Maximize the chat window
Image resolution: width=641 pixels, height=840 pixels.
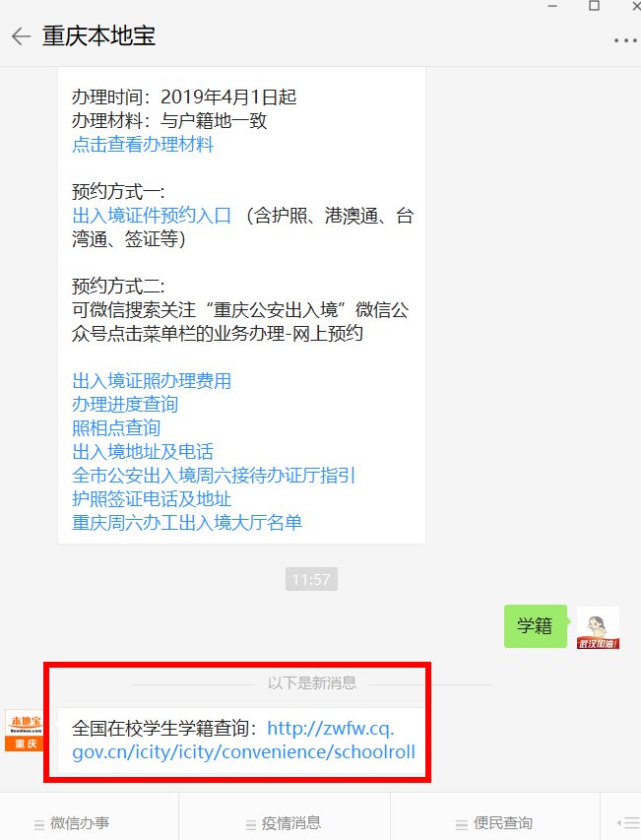click(594, 6)
